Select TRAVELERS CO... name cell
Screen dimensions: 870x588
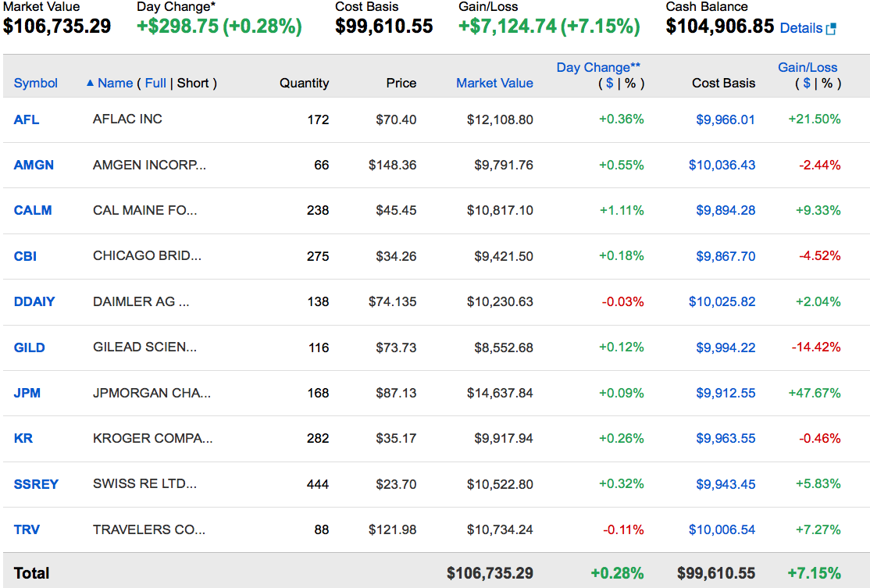point(148,529)
